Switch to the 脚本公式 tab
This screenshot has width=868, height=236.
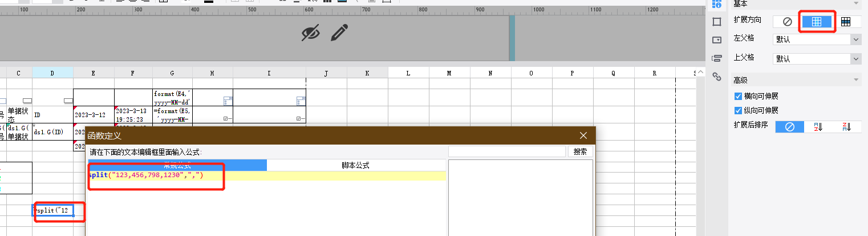(x=355, y=165)
